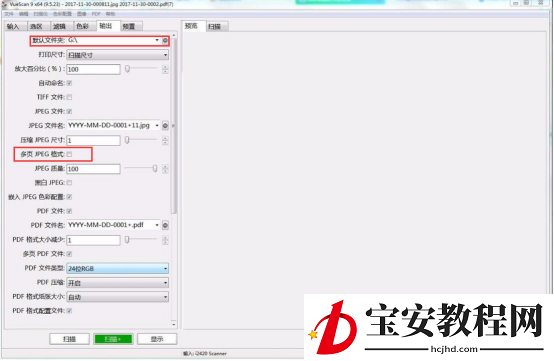Click the options panel vertical scrollbar thumb

(173, 126)
